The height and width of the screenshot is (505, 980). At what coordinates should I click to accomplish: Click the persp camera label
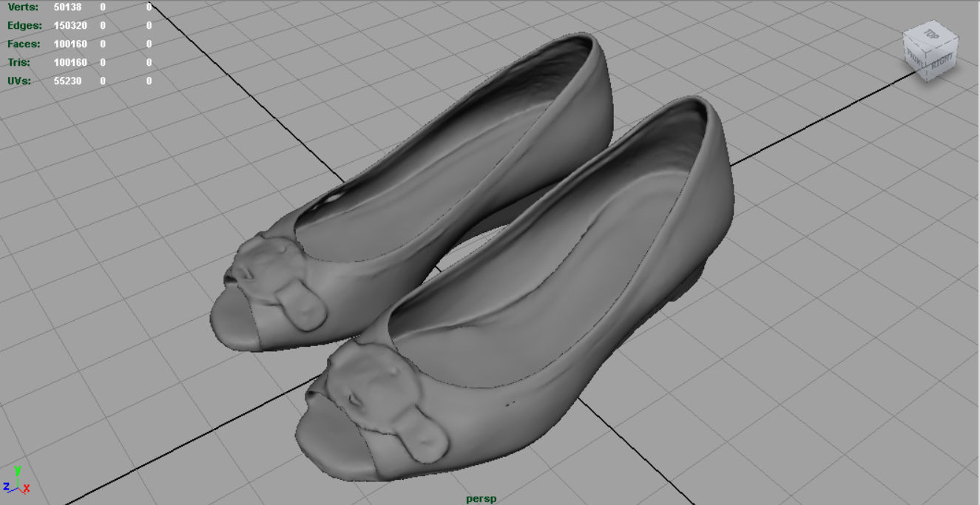click(481, 498)
